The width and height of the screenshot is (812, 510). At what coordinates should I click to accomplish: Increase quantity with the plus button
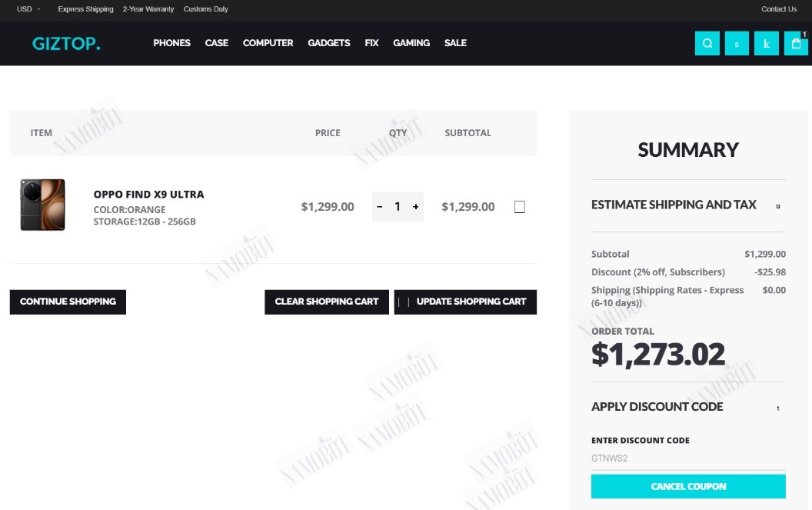click(415, 207)
